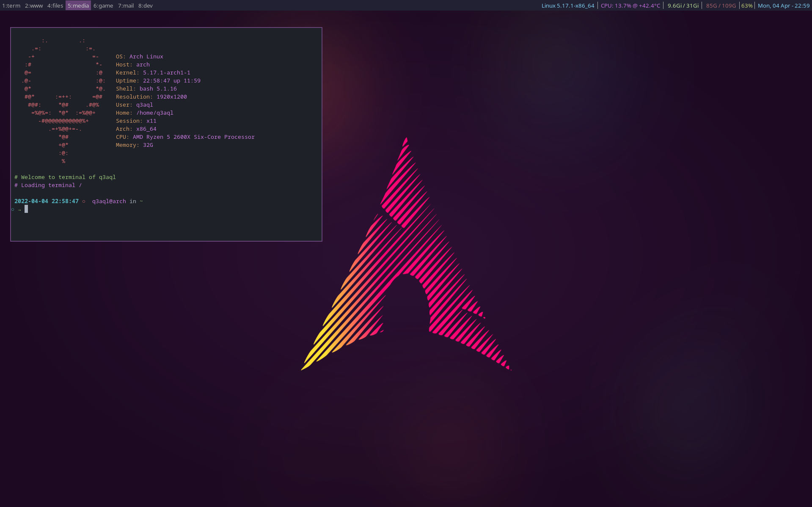Viewport: 812px width, 507px height.
Task: Open the 7:mail workspace
Action: point(126,6)
